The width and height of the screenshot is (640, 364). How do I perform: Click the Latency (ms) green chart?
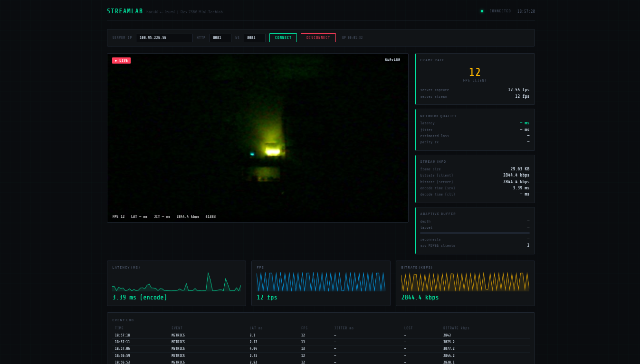(x=177, y=281)
